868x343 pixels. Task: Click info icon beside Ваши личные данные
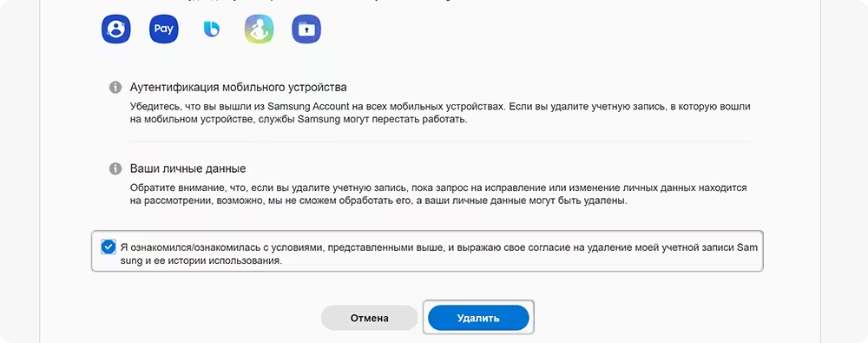[115, 168]
